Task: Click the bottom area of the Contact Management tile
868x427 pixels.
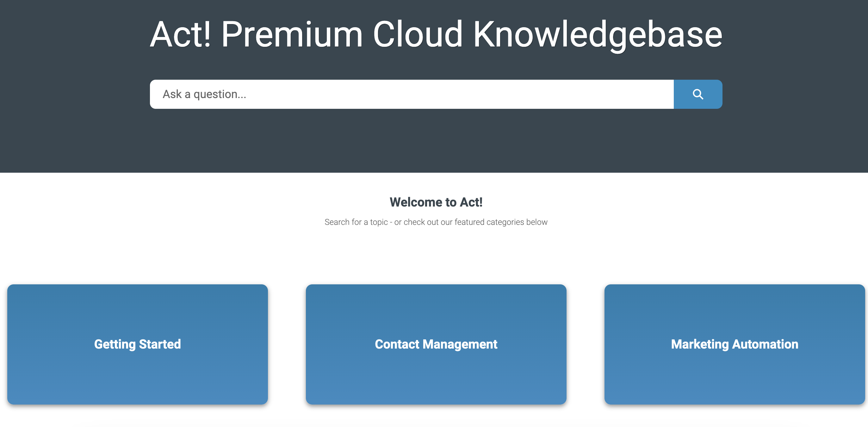Action: point(436,387)
